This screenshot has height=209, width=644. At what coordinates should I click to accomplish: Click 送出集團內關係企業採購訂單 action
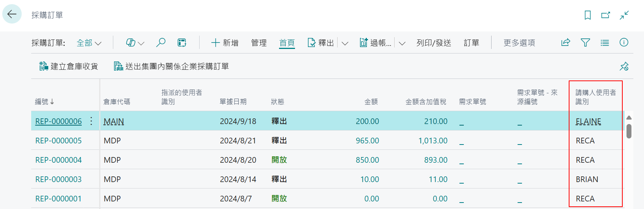(171, 66)
